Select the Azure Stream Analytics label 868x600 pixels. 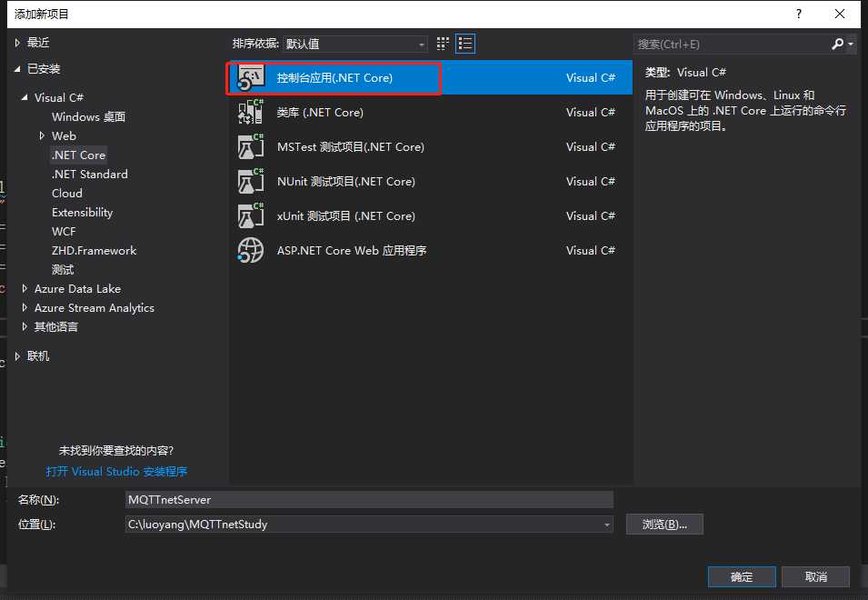[x=95, y=308]
